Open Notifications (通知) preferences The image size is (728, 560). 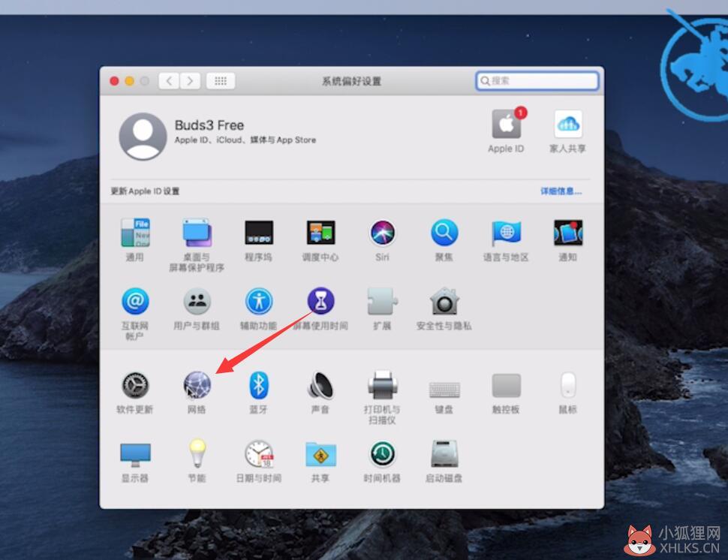coord(568,233)
